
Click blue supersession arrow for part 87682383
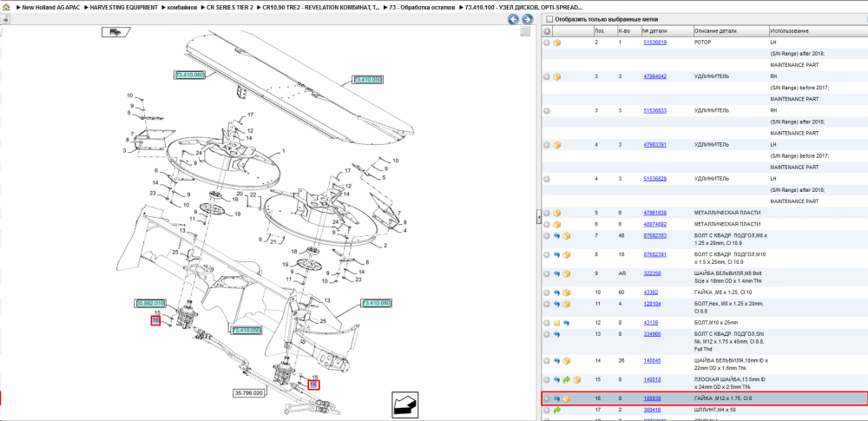click(x=557, y=236)
